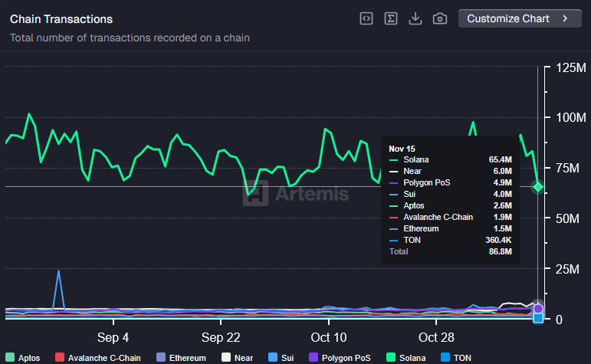This screenshot has width=591, height=364.
Task: Toggle the Sui legend item
Action: click(x=282, y=357)
